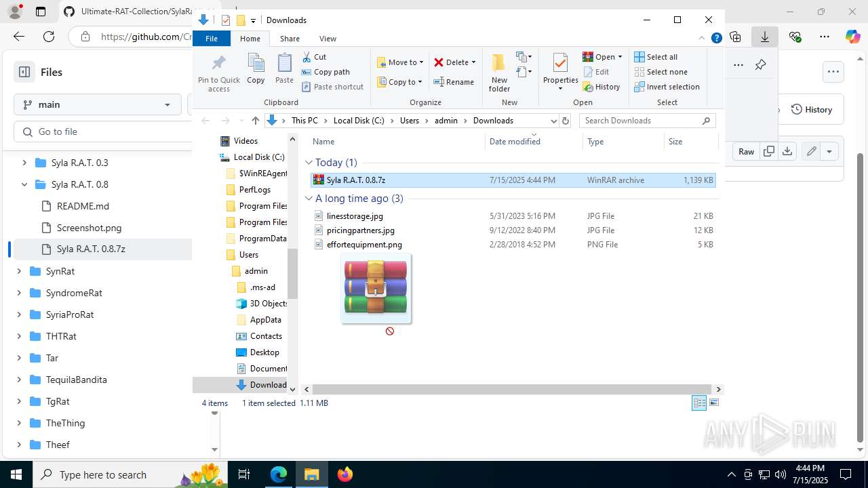868x488 pixels.
Task: Click Raw button on GitHub
Action: [746, 151]
